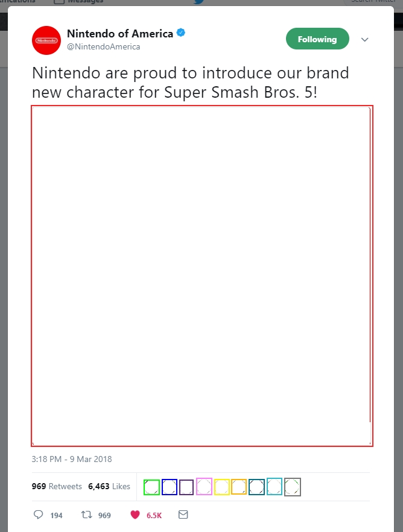Toggle the green Following button
This screenshot has width=403, height=532.
pyautogui.click(x=317, y=39)
